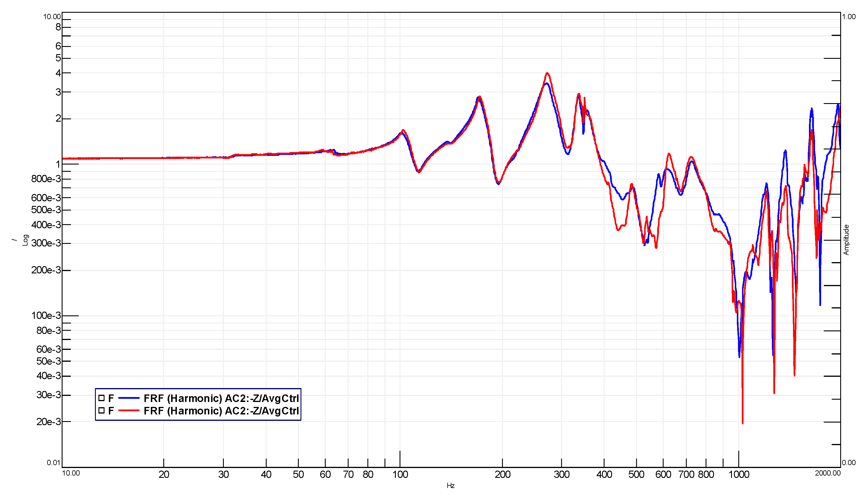Click the Hz unit label under x-axis
The image size is (868, 499).
point(451,486)
